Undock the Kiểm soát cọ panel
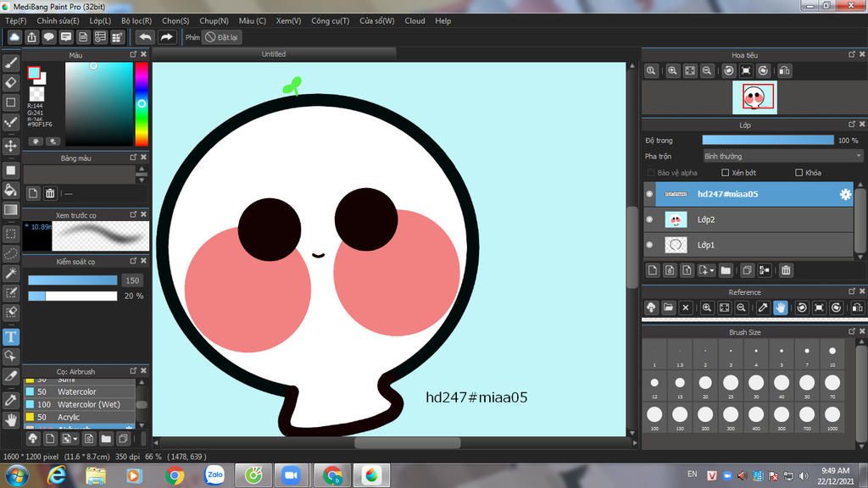The image size is (868, 488). tap(133, 261)
